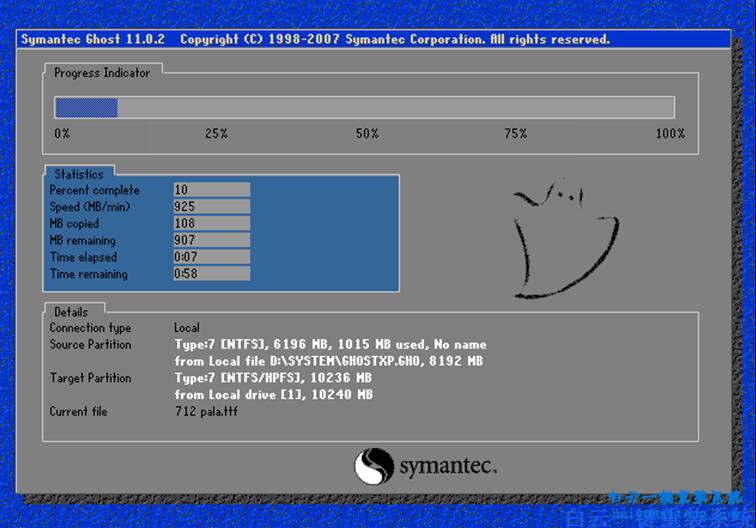756x528 pixels.
Task: Click the 100% marker under progress bar
Action: coord(669,134)
